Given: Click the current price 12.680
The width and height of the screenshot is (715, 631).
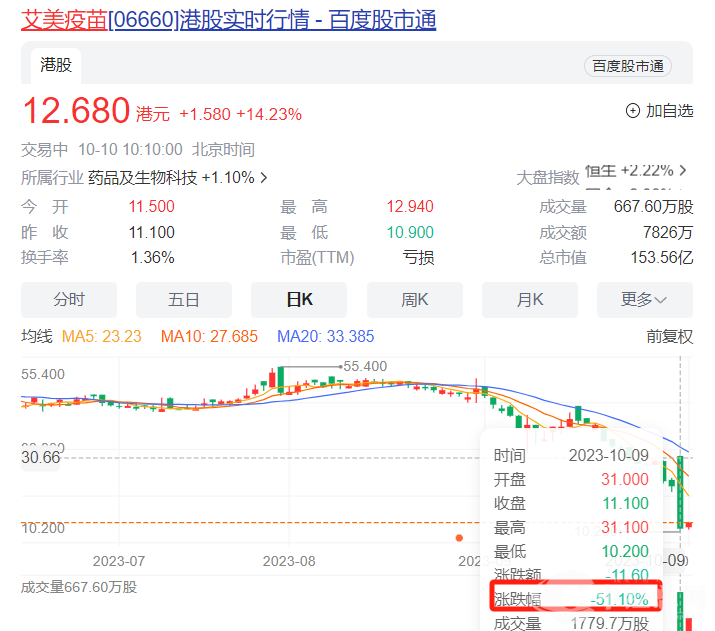Looking at the screenshot, I should (x=76, y=111).
